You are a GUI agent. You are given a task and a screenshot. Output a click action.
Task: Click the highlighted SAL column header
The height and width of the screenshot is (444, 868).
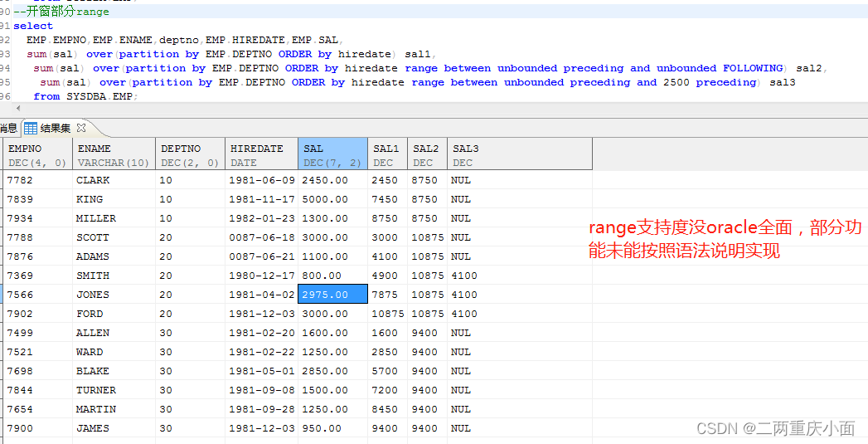(x=332, y=154)
